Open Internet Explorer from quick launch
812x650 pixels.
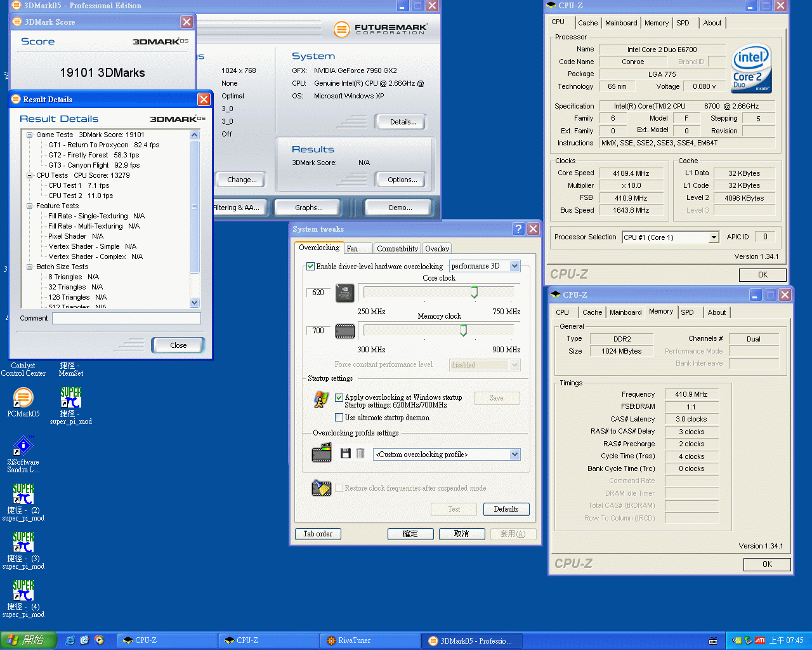[x=70, y=640]
